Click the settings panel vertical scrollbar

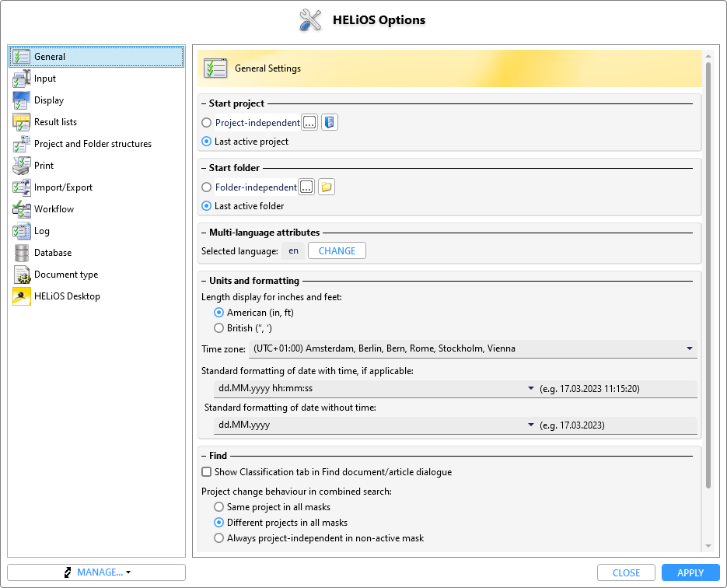(708, 275)
